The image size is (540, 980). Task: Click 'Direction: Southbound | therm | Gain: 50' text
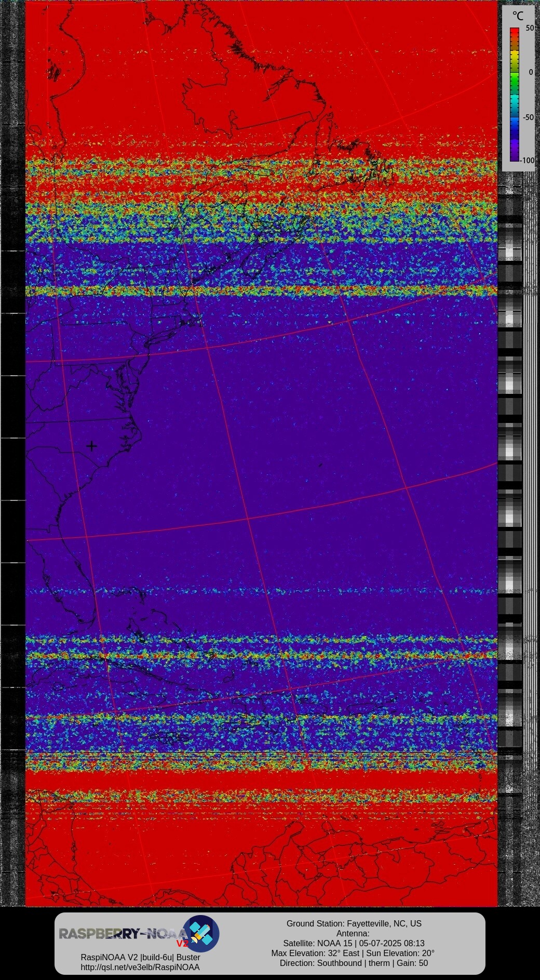pyautogui.click(x=354, y=963)
